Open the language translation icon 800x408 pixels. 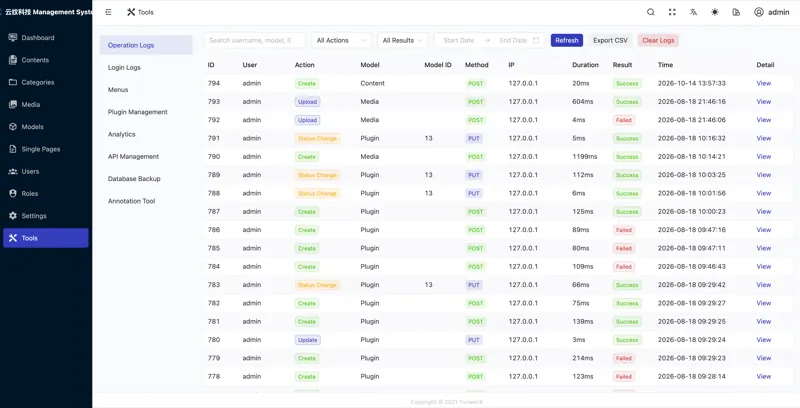point(693,12)
